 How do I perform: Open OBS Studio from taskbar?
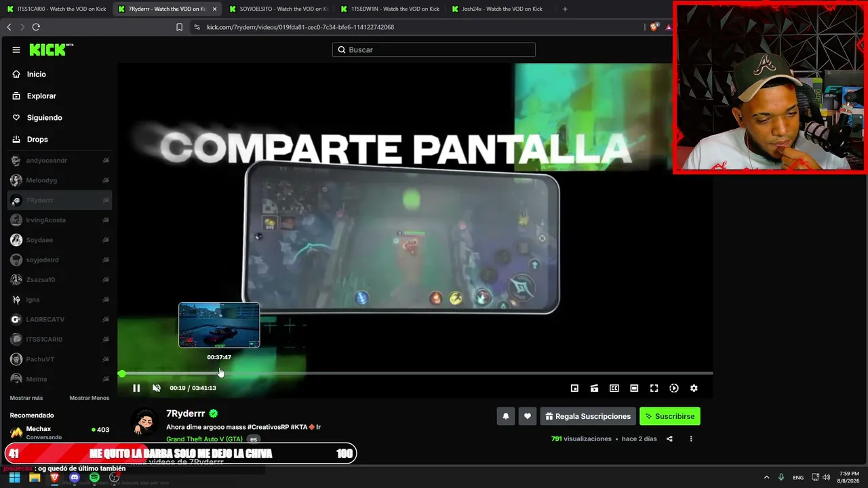point(115,477)
